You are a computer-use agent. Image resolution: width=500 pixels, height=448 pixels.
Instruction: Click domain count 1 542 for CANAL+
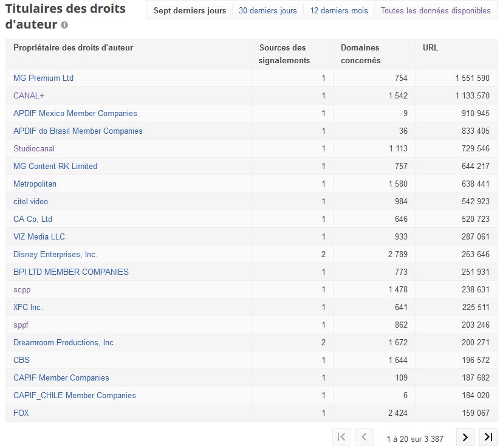[398, 95]
